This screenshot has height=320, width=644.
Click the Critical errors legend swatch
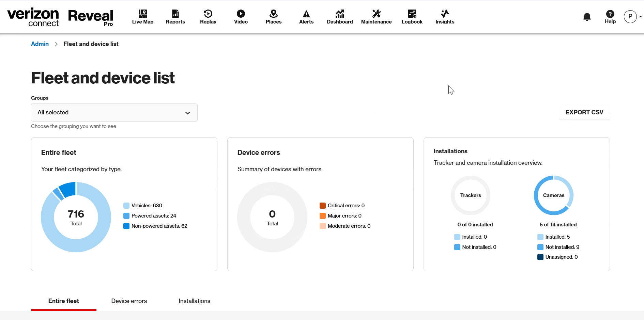coord(323,206)
